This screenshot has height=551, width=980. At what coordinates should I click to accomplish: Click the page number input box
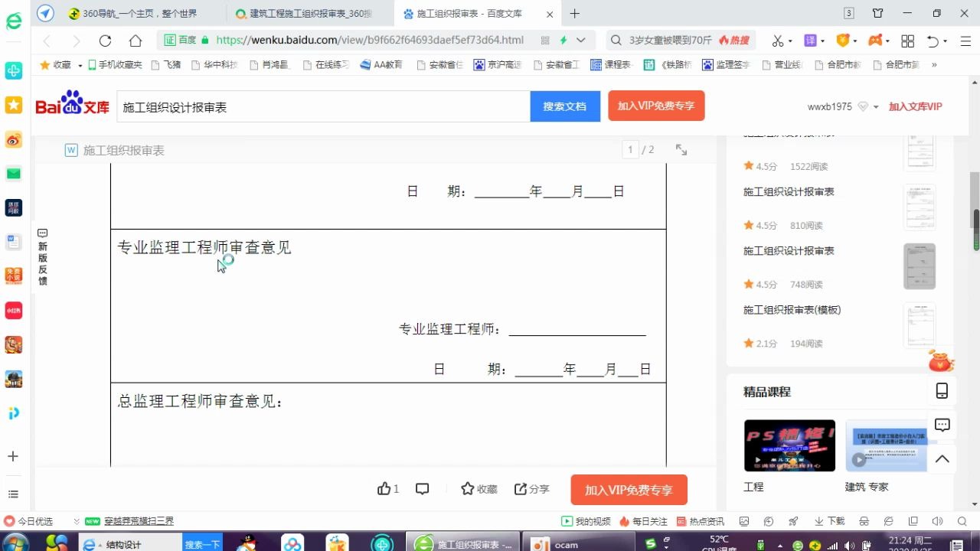pos(630,150)
